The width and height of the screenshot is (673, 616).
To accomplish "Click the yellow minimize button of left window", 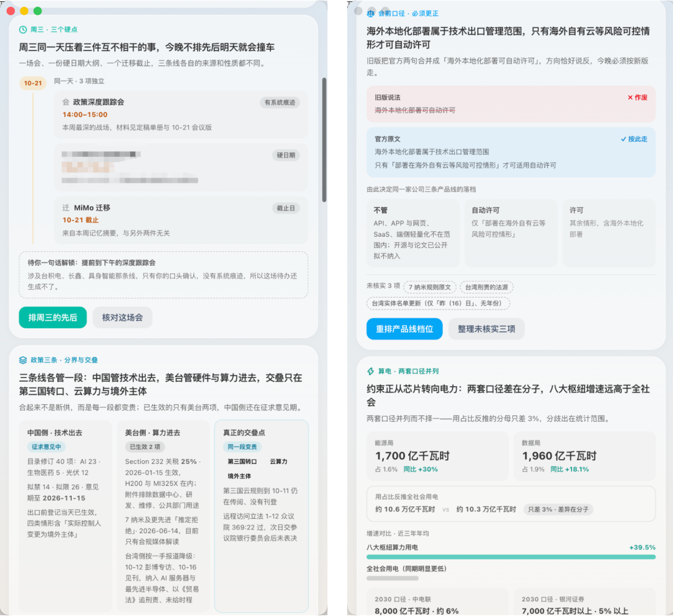I will pos(24,11).
